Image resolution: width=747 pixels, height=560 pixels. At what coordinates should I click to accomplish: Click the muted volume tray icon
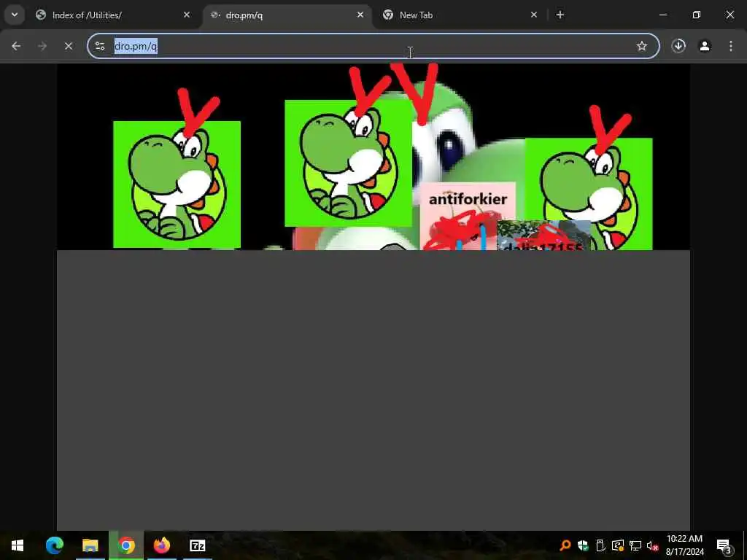[x=652, y=545]
